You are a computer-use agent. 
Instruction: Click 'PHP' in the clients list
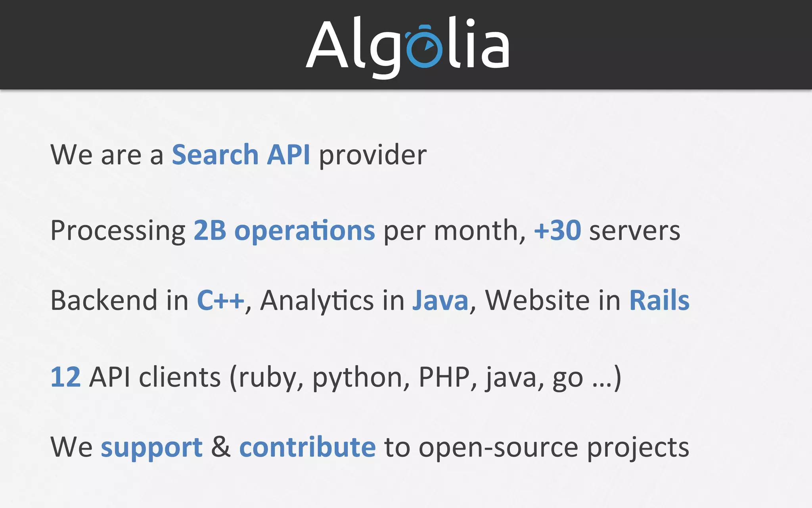click(x=444, y=377)
